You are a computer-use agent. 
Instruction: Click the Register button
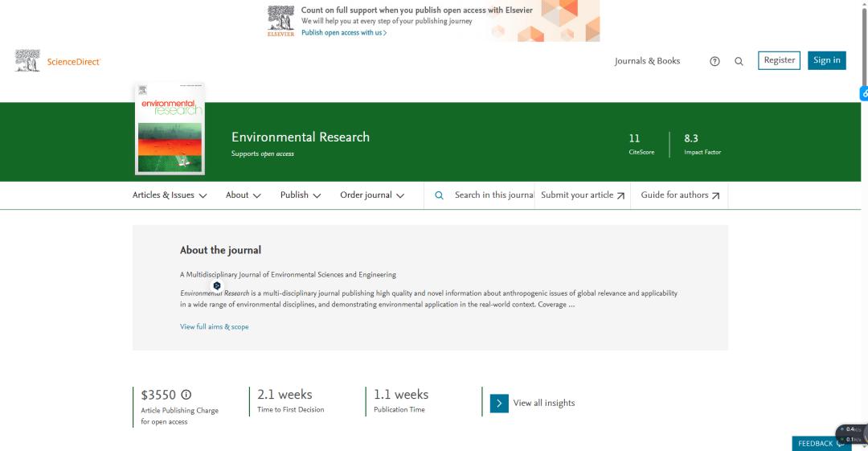point(779,60)
